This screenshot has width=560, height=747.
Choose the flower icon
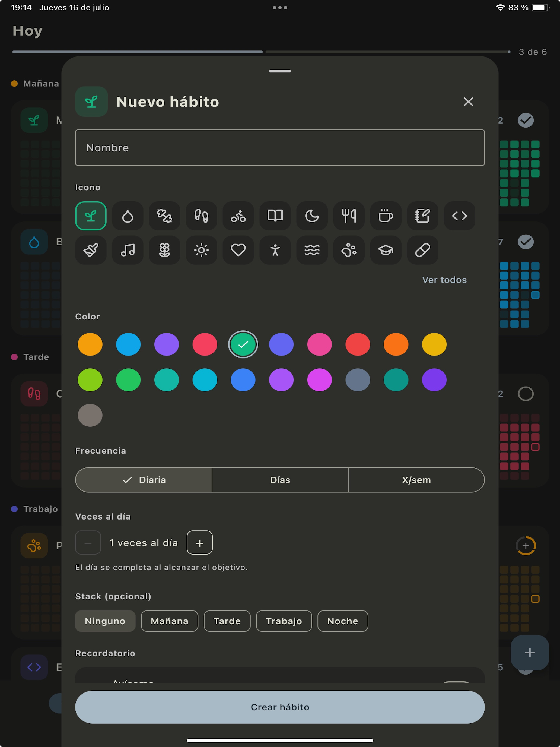164,250
